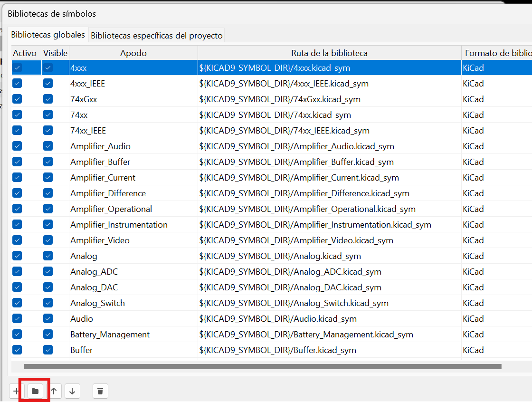Click the Audio.kicad_sym path cell
Image resolution: width=532 pixels, height=402 pixels.
tap(330, 318)
